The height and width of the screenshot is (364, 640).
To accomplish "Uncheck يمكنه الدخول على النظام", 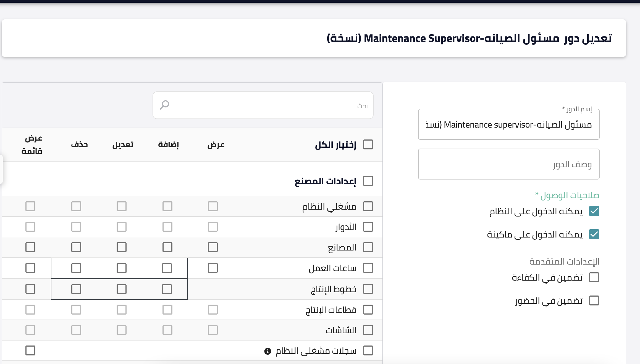I will 594,211.
